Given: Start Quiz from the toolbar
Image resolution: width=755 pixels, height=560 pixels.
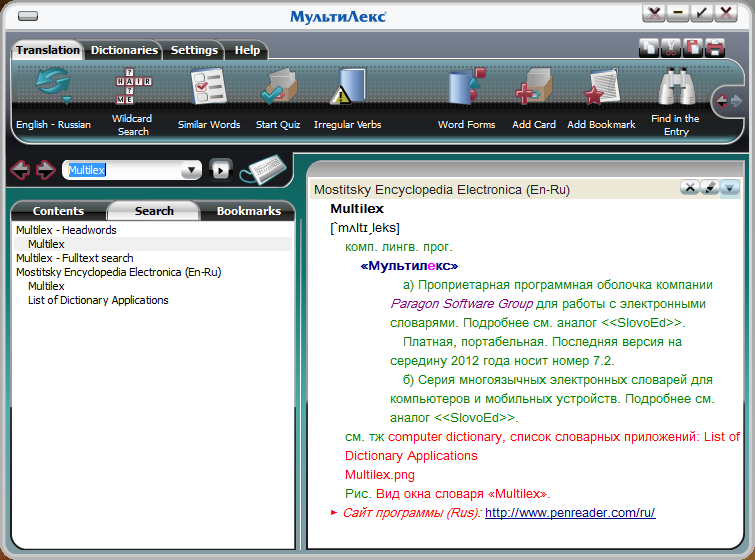Looking at the screenshot, I should tap(277, 87).
